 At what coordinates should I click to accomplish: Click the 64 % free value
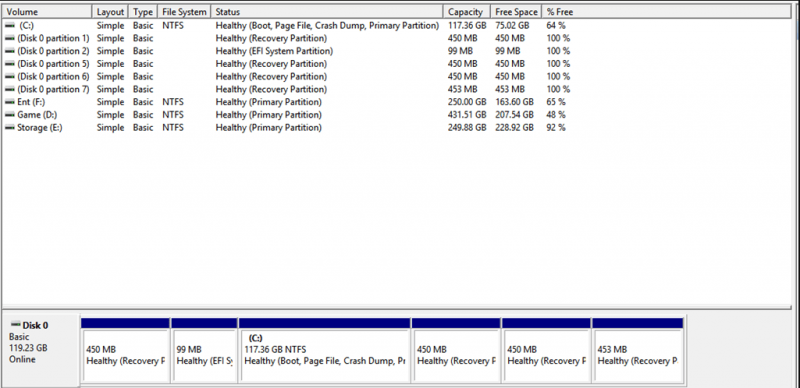tap(556, 26)
